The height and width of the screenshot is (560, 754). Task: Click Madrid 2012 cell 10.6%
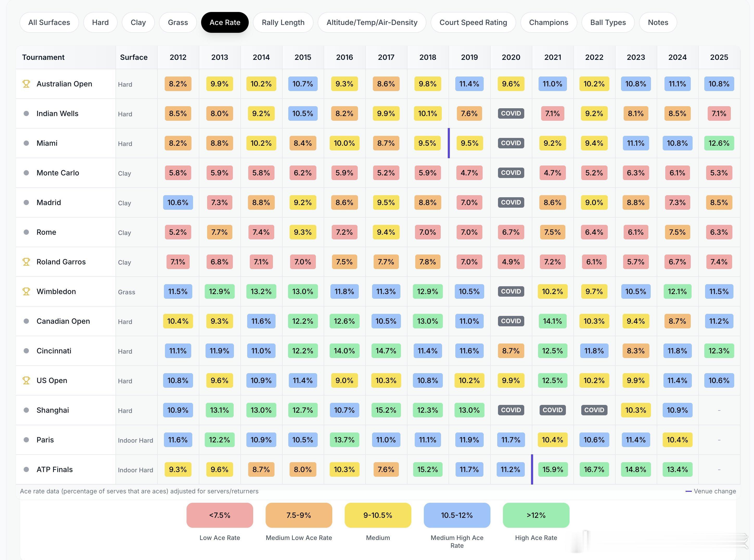tap(178, 202)
